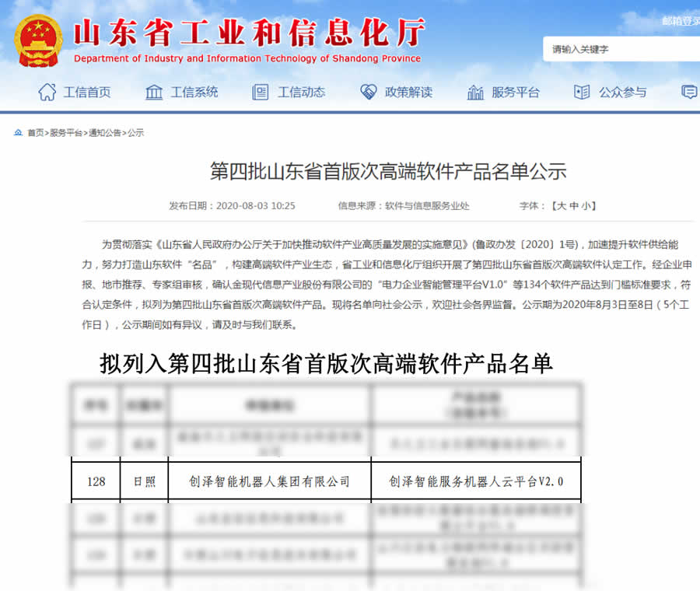This screenshot has width=700, height=591.
Task: Click the book icon beside 公众参与
Action: (582, 92)
